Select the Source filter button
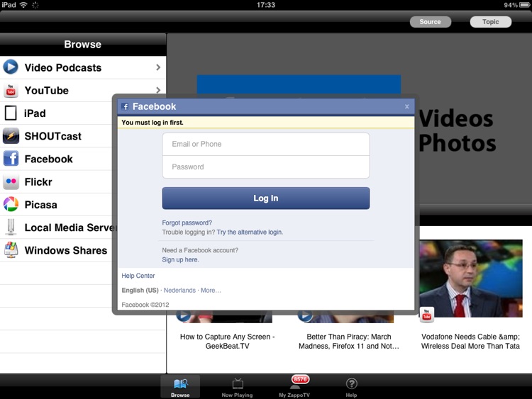 431,22
